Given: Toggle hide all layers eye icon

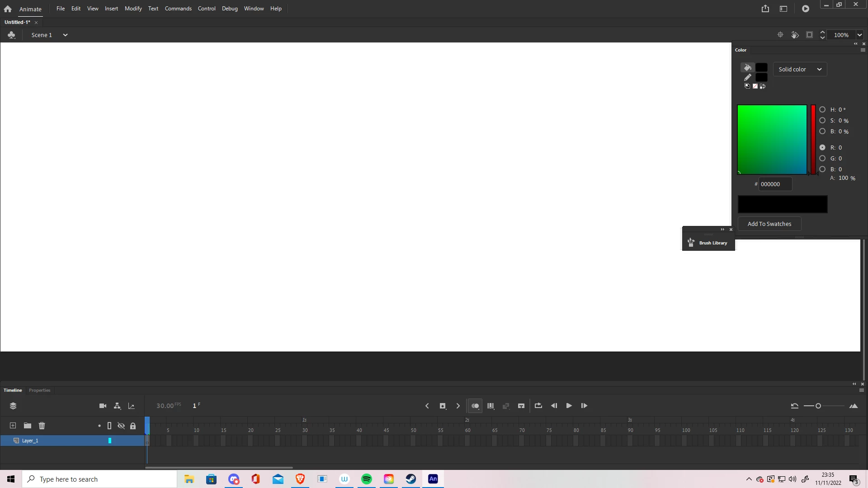Looking at the screenshot, I should coord(121,426).
